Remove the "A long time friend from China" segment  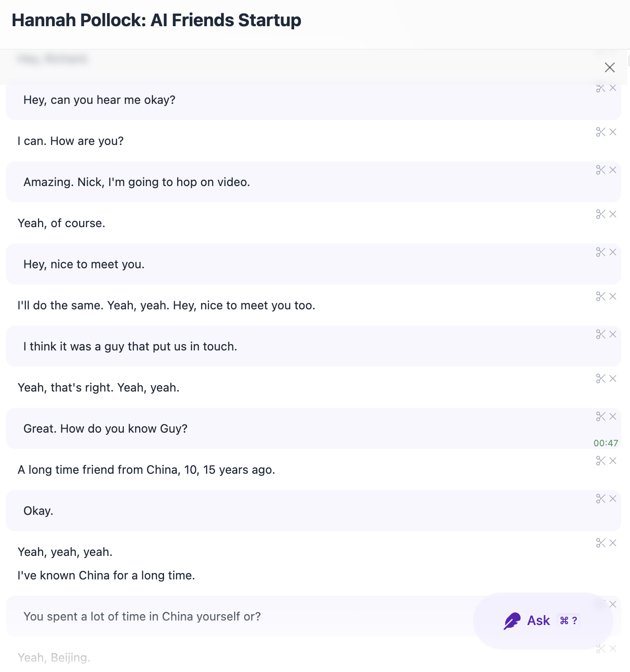(613, 461)
